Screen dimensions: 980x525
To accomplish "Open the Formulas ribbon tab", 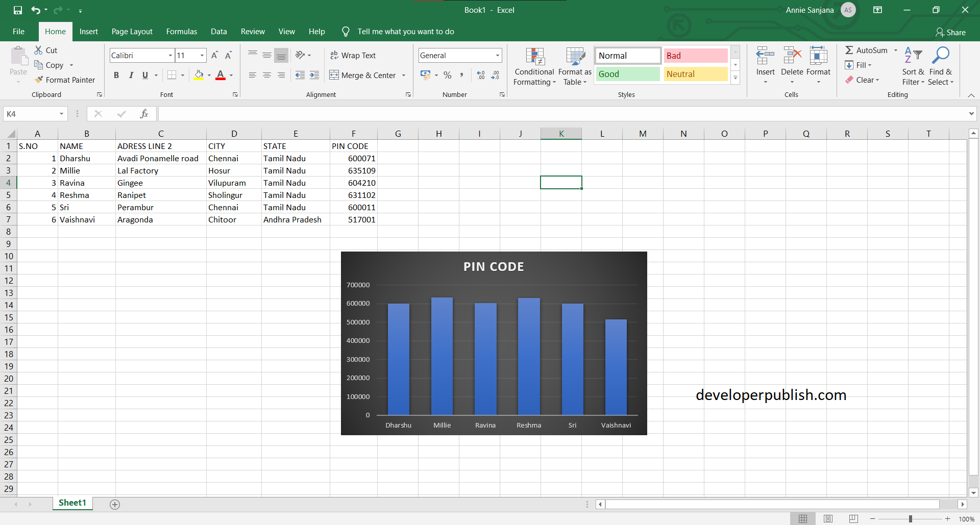I will (181, 31).
